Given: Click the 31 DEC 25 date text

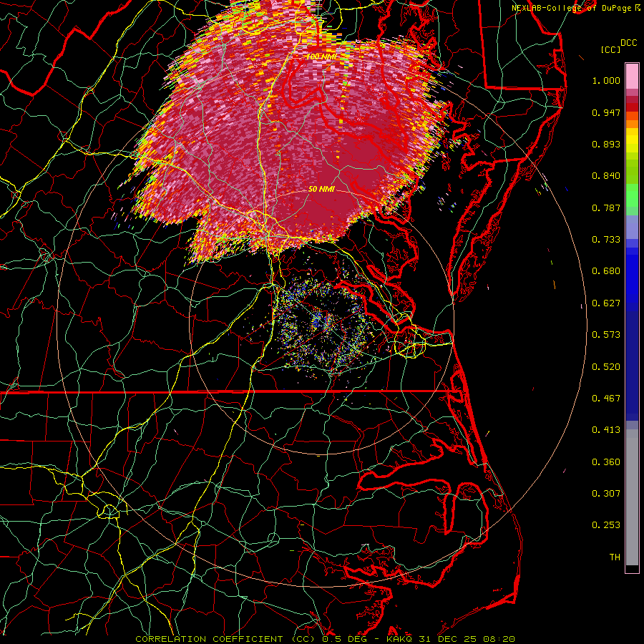Looking at the screenshot, I should (447, 639).
